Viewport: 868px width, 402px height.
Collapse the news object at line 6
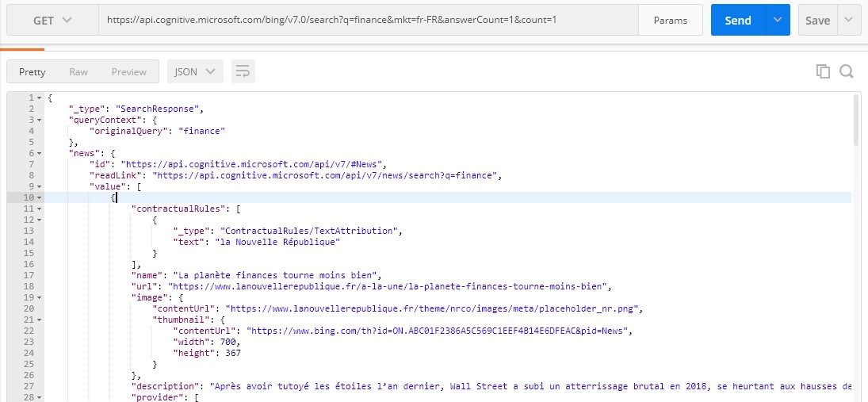click(40, 153)
